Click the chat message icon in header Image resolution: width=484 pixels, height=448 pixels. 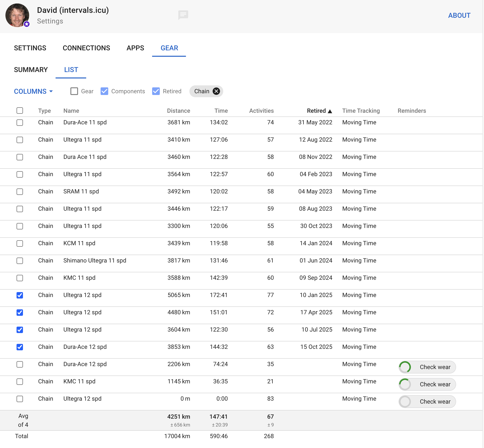pyautogui.click(x=183, y=15)
